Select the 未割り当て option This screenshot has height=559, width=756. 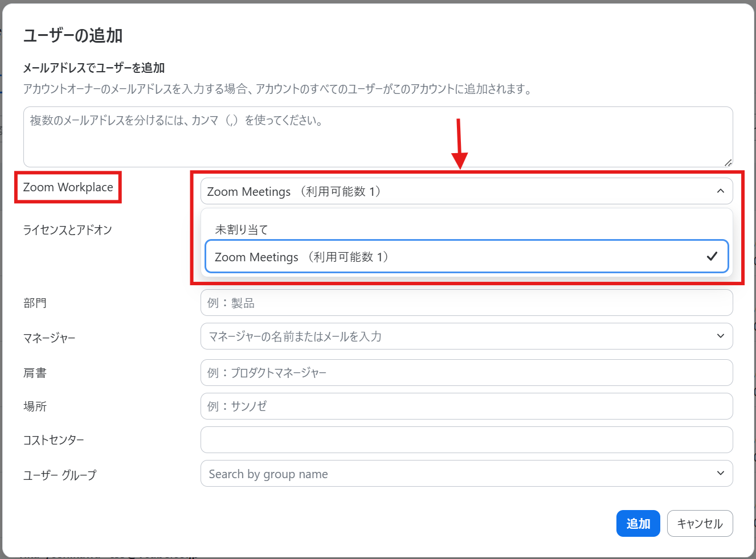click(x=466, y=229)
